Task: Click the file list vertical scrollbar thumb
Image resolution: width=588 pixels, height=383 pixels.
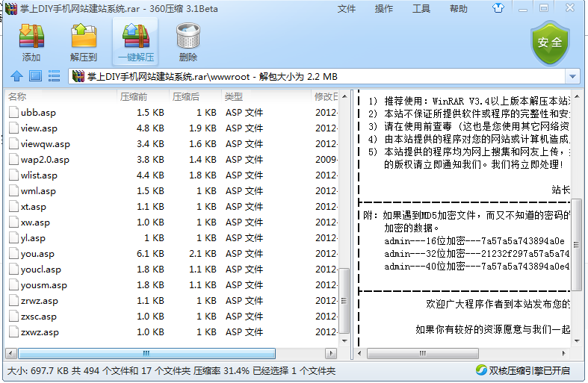Action: pos(344,301)
